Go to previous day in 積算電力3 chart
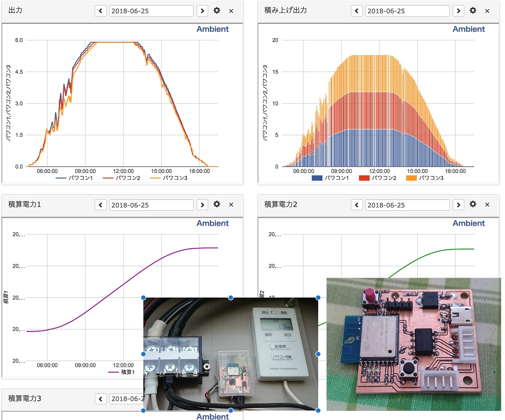 [x=101, y=398]
